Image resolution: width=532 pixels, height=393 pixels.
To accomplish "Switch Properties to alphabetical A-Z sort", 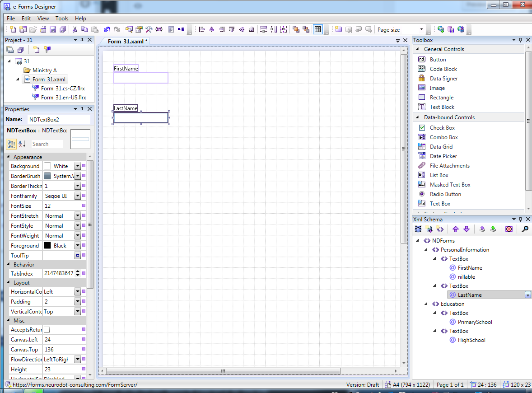I will (x=22, y=144).
